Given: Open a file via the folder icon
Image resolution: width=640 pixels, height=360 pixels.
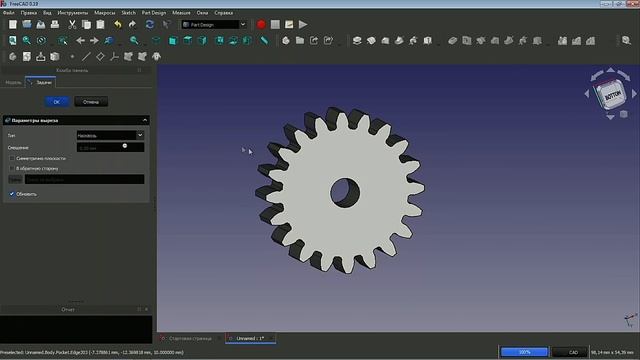Looking at the screenshot, I should click(x=27, y=24).
